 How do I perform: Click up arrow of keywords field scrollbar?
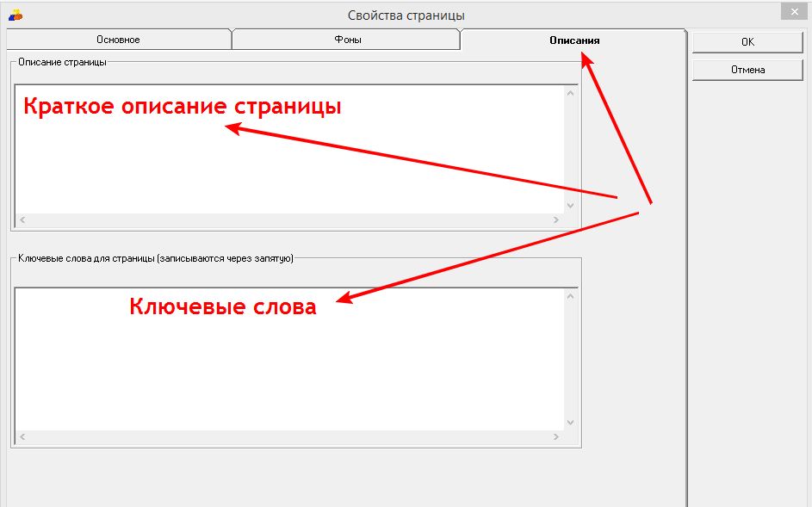click(x=569, y=295)
